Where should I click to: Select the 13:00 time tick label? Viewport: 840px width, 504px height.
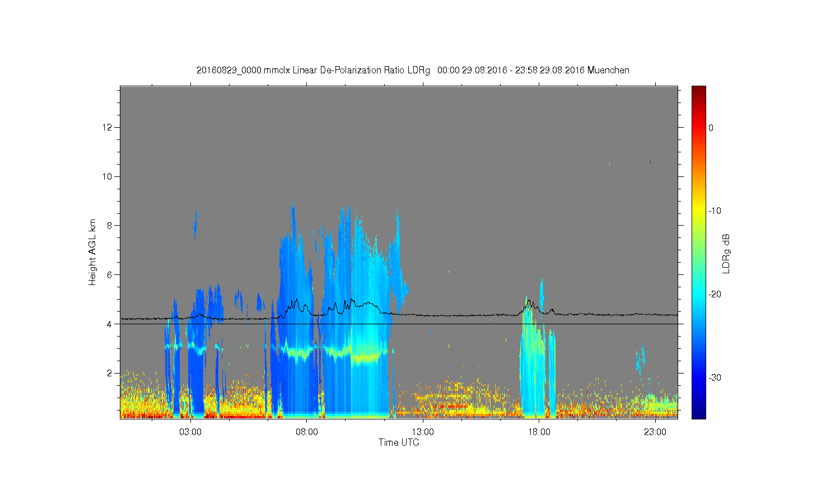(x=423, y=432)
